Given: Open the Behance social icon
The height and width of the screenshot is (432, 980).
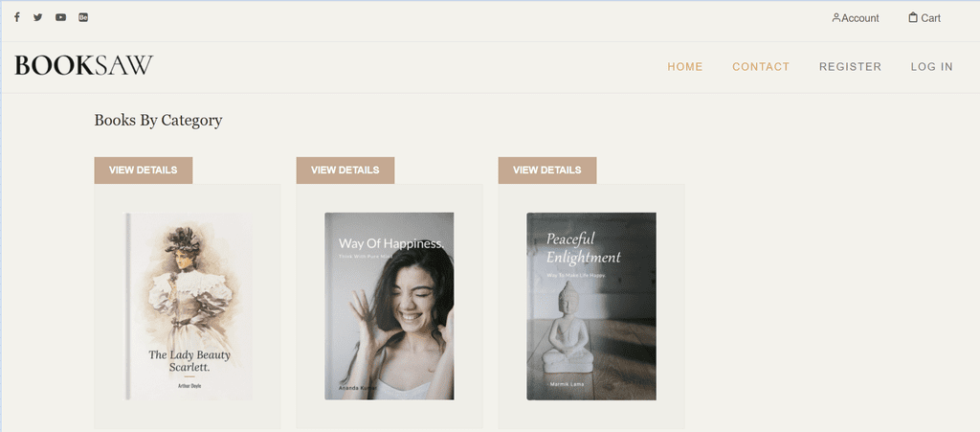Looking at the screenshot, I should (83, 17).
